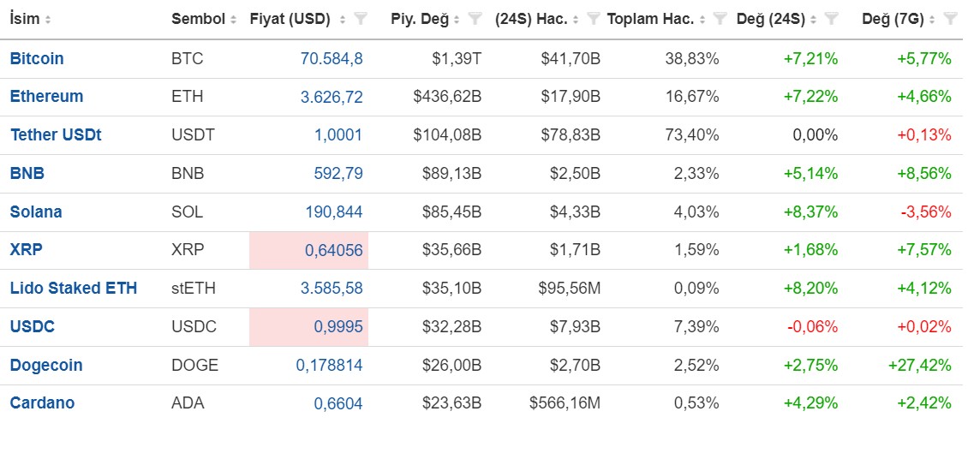The height and width of the screenshot is (453, 980).
Task: Click Ethereum price 3.626,72
Action: 332,98
